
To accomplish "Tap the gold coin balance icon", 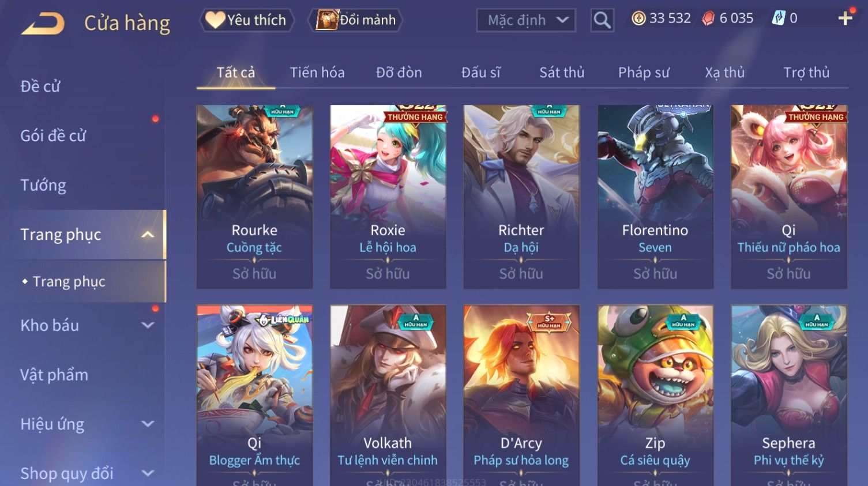I will [x=638, y=18].
